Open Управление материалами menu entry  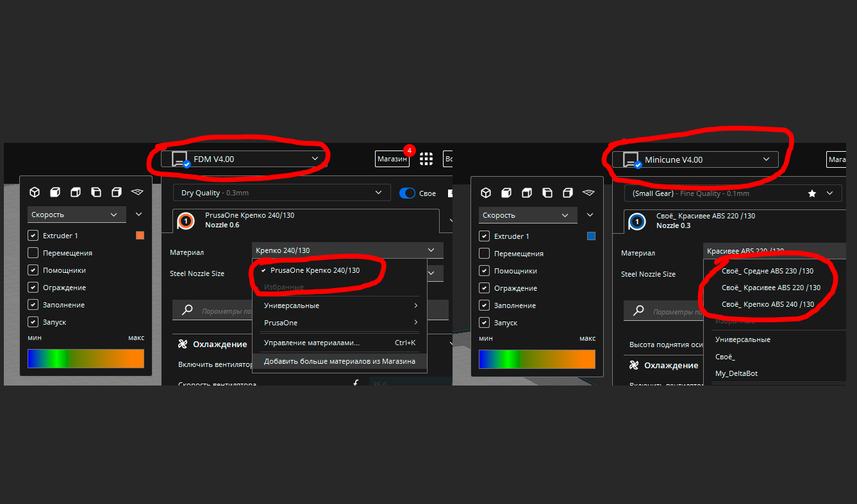point(340,343)
